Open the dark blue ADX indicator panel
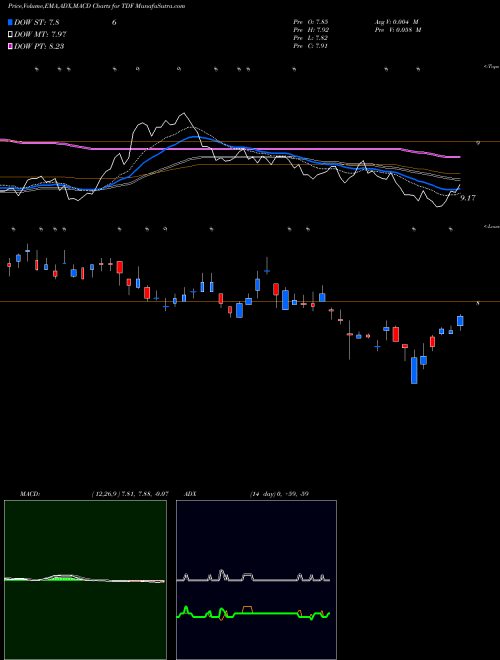This screenshot has height=660, width=500. [256, 580]
